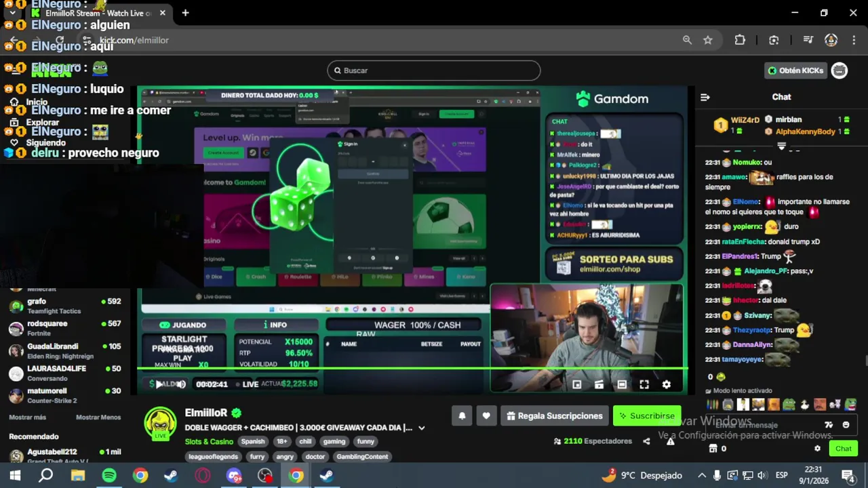Select the GamblingContent tag

362,457
